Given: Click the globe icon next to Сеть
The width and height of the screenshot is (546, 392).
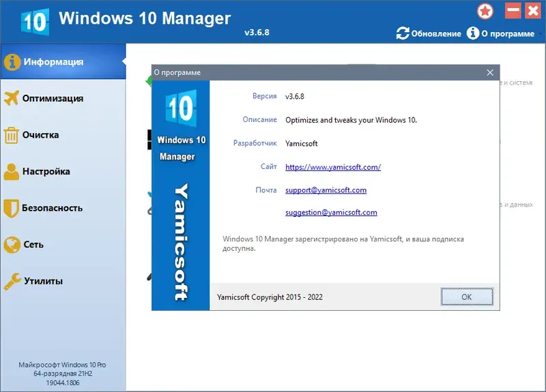Looking at the screenshot, I should [12, 245].
